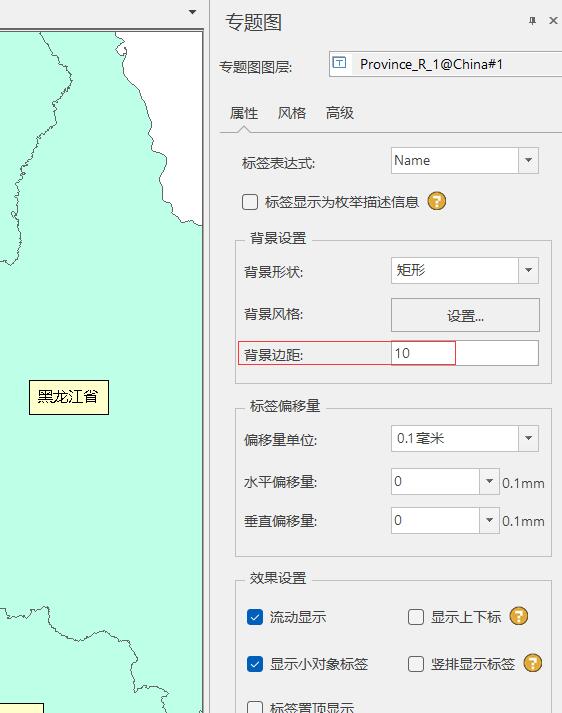Viewport: 562px width, 713px height.
Task: Open help icon beside 显示上下标
Action: (x=519, y=617)
